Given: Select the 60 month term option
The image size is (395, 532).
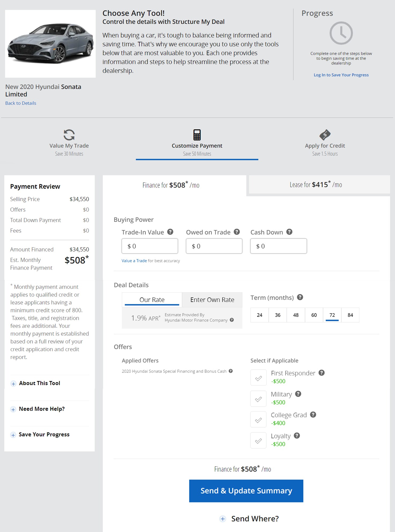Looking at the screenshot, I should coord(314,315).
